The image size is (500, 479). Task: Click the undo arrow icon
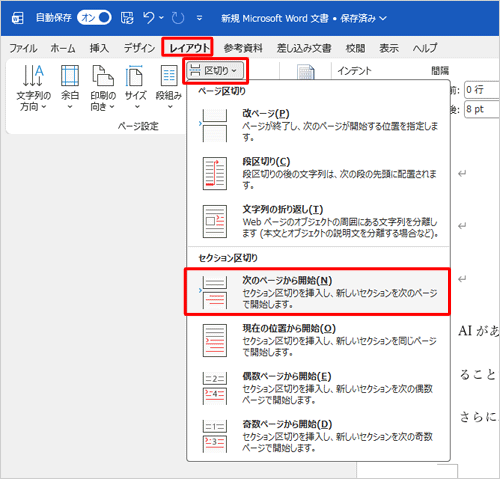tap(149, 18)
